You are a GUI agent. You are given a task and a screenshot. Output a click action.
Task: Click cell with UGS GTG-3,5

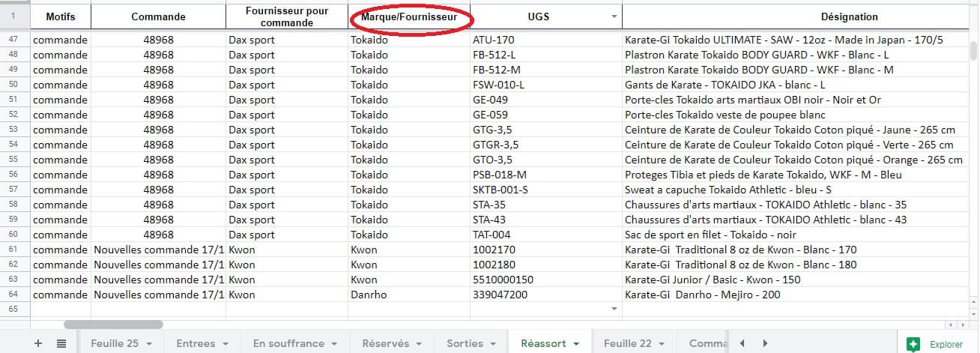coord(546,130)
